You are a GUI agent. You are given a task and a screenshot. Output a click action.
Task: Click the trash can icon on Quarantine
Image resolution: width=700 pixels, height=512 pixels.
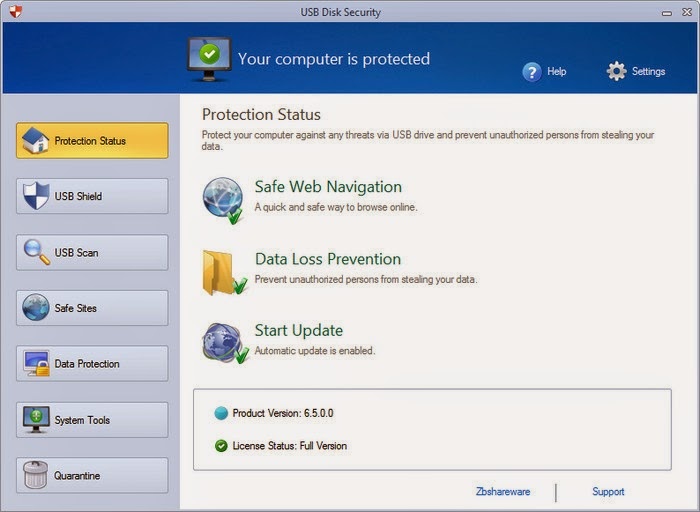coord(36,475)
